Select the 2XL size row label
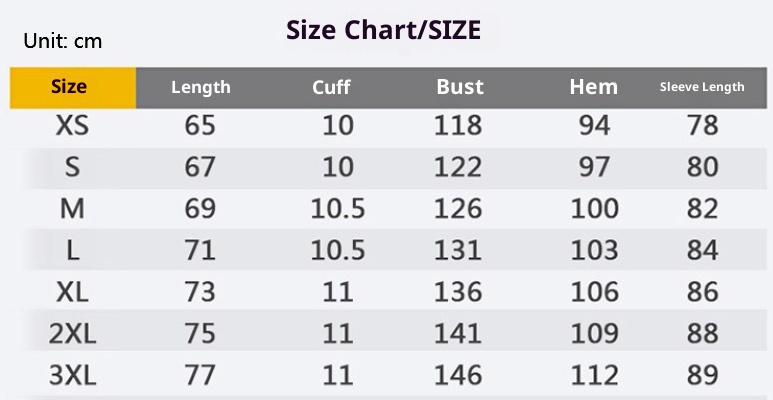 coord(72,334)
